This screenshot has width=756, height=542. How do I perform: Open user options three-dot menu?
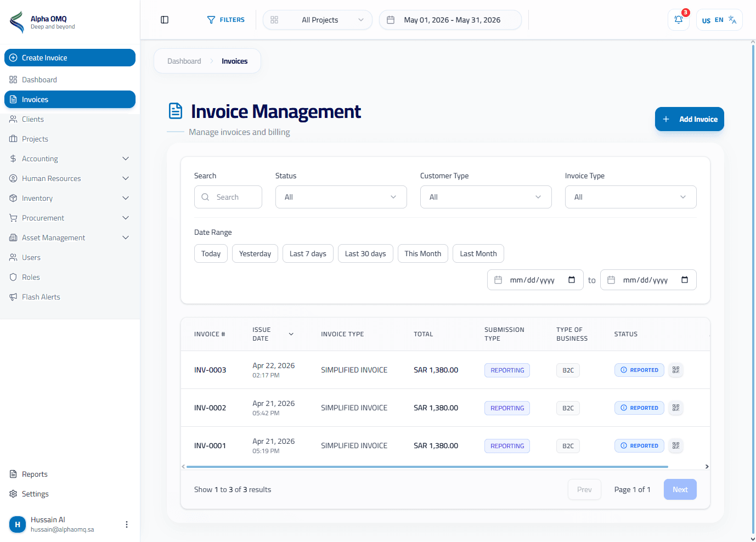pos(127,524)
